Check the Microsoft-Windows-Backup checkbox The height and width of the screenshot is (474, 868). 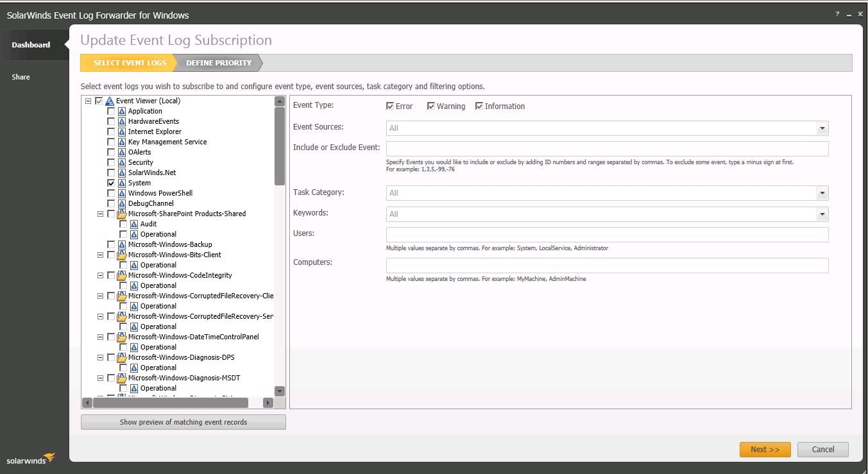click(111, 244)
